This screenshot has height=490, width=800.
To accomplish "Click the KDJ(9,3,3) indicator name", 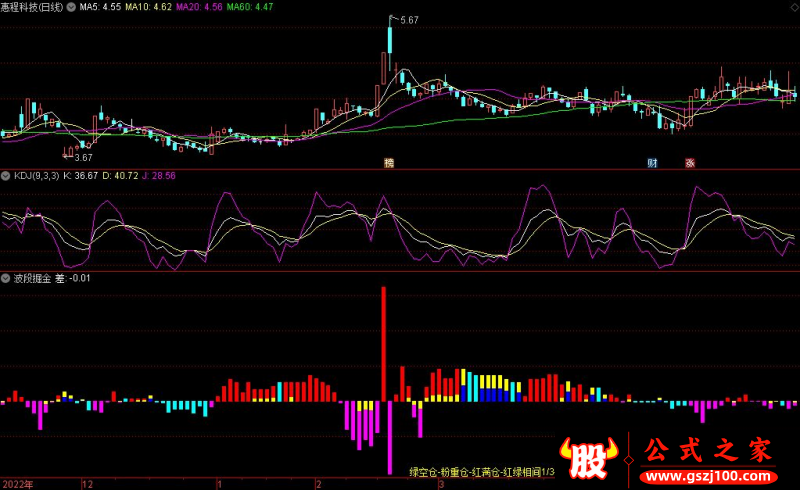I will coord(36,176).
